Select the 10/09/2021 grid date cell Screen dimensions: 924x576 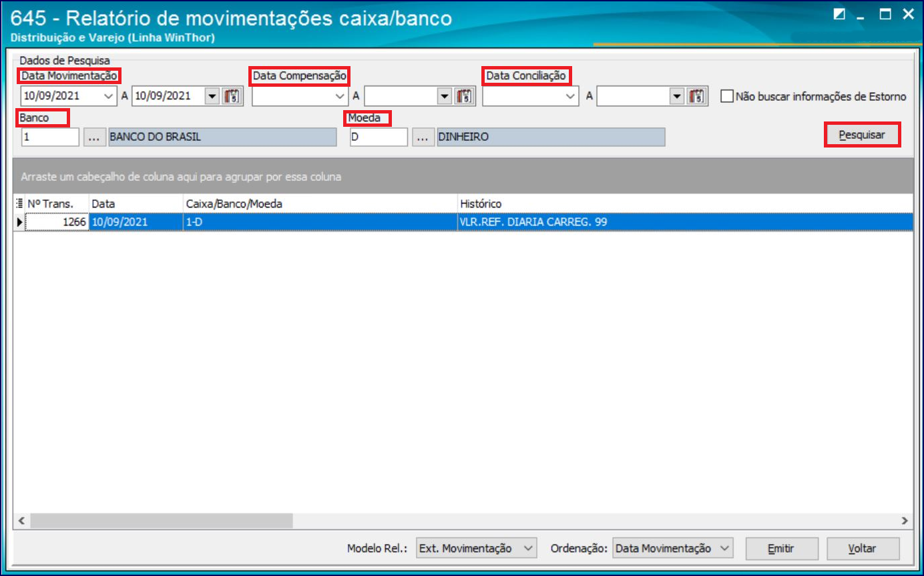pyautogui.click(x=136, y=222)
